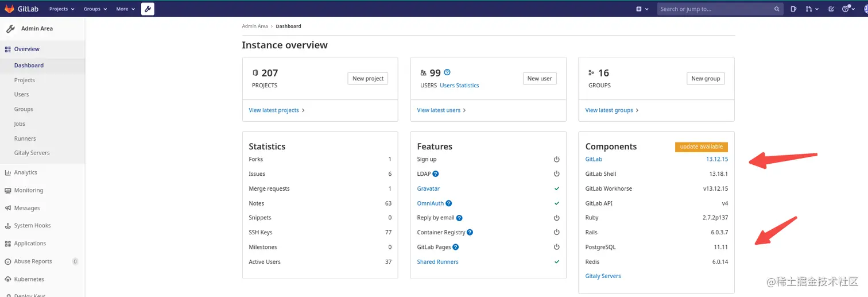Screen dimensions: 868x297
Task: Open Gitaly Servers link in Components
Action: click(x=603, y=276)
